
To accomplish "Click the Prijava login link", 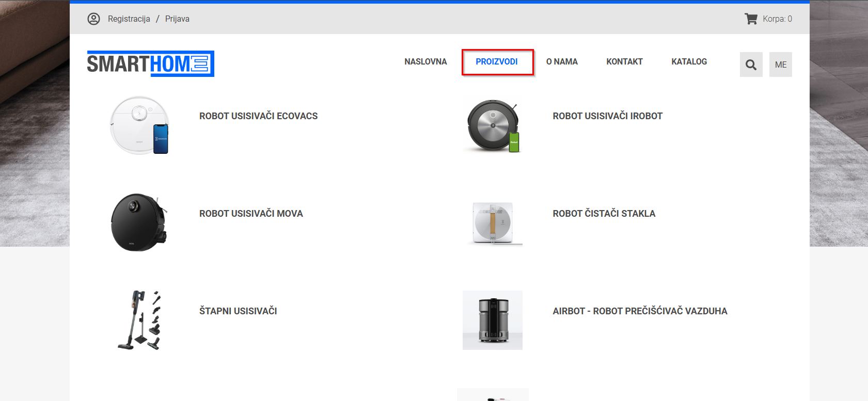I will click(x=177, y=19).
